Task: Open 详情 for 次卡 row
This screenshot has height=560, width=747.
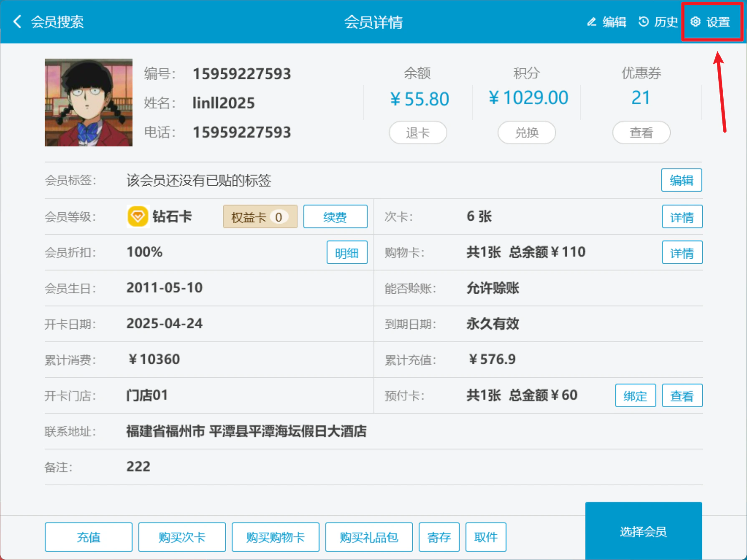Action: (x=682, y=217)
